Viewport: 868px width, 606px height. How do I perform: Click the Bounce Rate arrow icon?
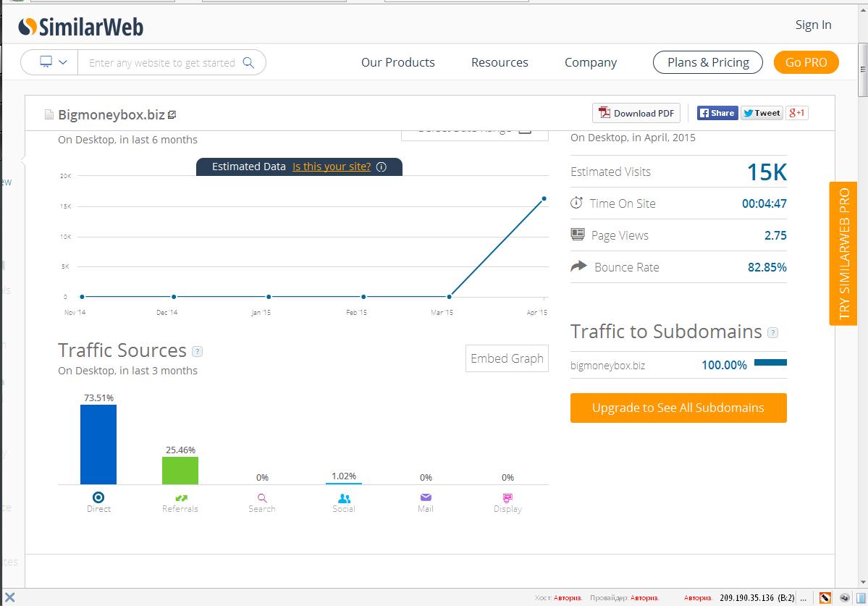[578, 266]
